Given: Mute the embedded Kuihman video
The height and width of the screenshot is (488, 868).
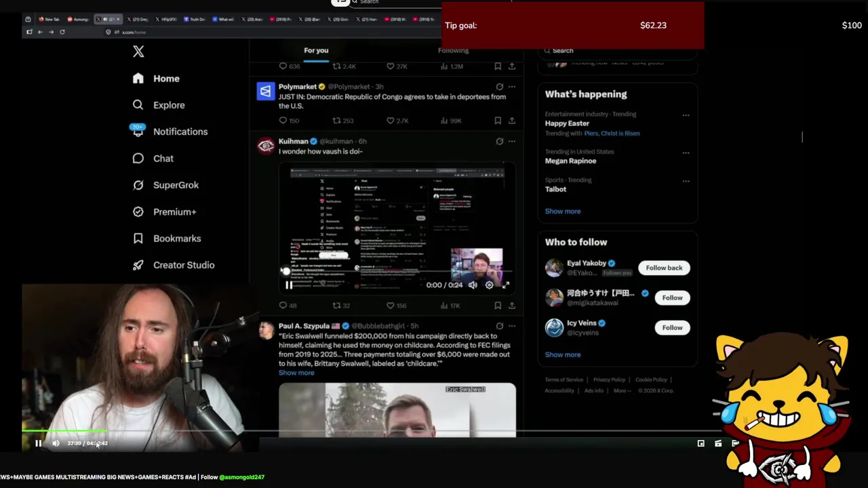Looking at the screenshot, I should pyautogui.click(x=473, y=285).
